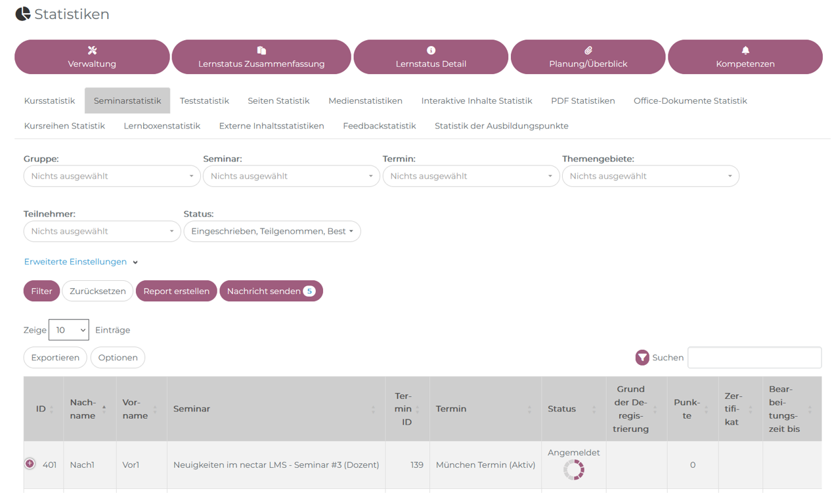Image resolution: width=832 pixels, height=504 pixels.
Task: Click the Planung/Überblick paperclip icon
Action: tap(588, 51)
